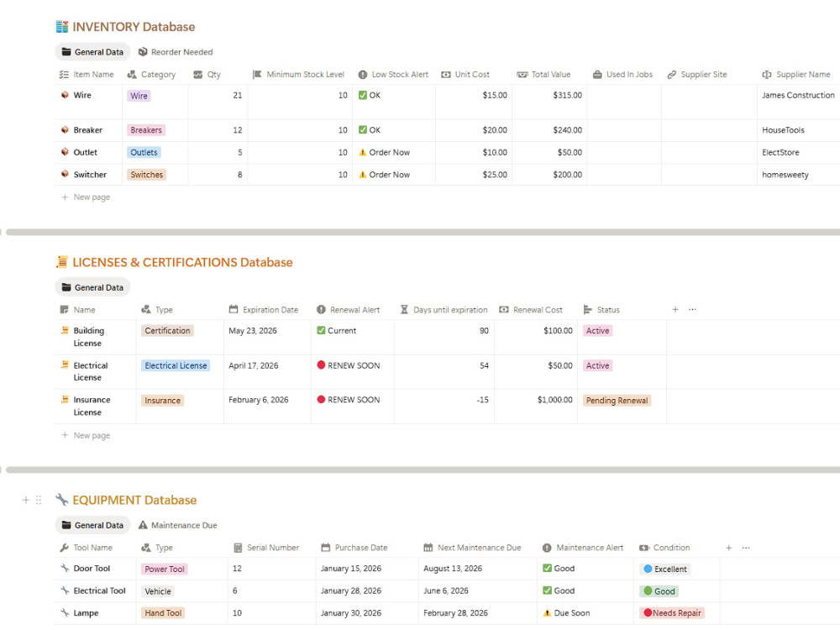
Task: Open Licenses table more options menu
Action: (693, 309)
